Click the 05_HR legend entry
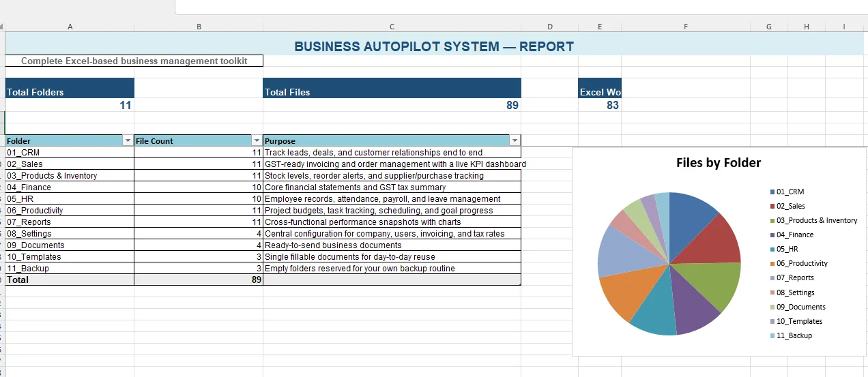868x377 pixels. [x=784, y=249]
